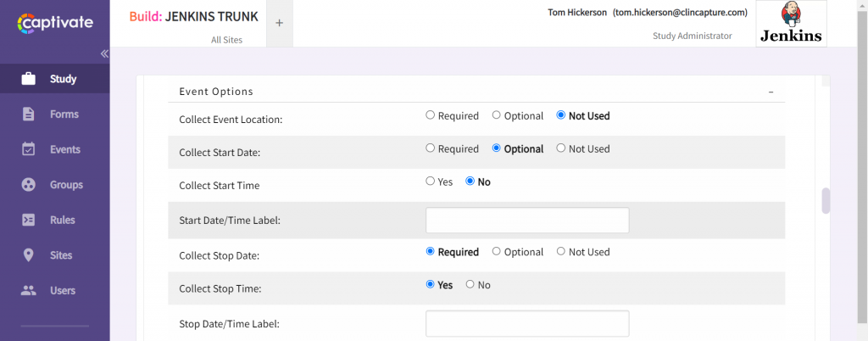The image size is (868, 341).
Task: Click the vertical page scrollbar thumb
Action: point(826,200)
